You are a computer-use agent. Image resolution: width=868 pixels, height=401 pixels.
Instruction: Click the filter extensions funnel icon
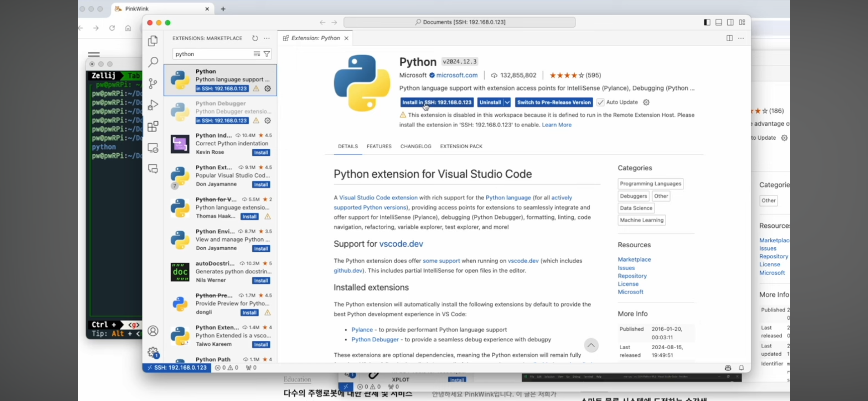267,54
